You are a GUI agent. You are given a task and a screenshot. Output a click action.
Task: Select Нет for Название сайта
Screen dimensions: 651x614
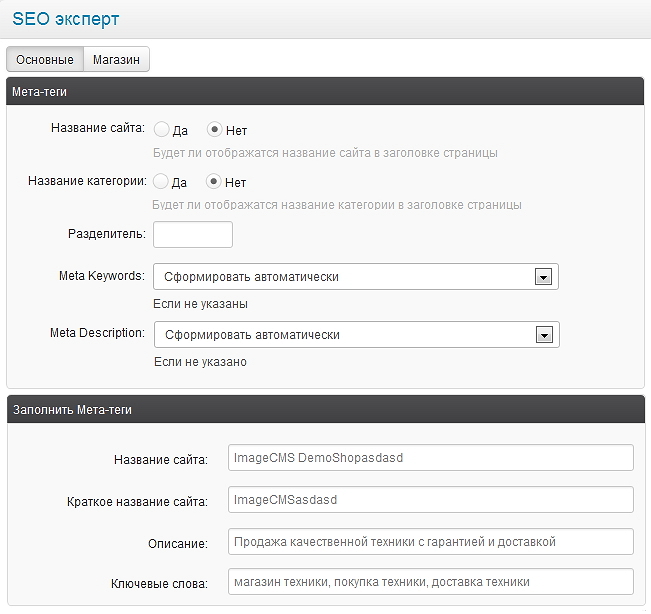coord(214,130)
